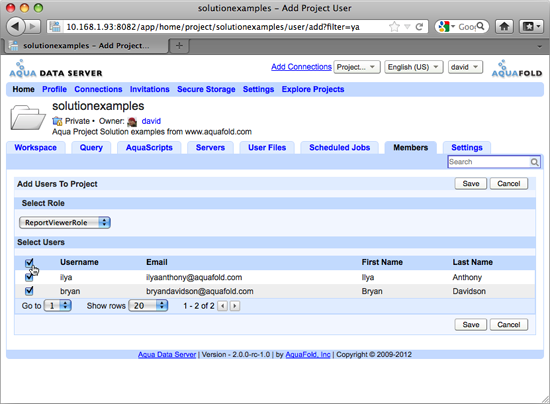Image resolution: width=550 pixels, height=404 pixels.
Task: Toggle the select-all users checkbox in header
Action: click(x=29, y=262)
